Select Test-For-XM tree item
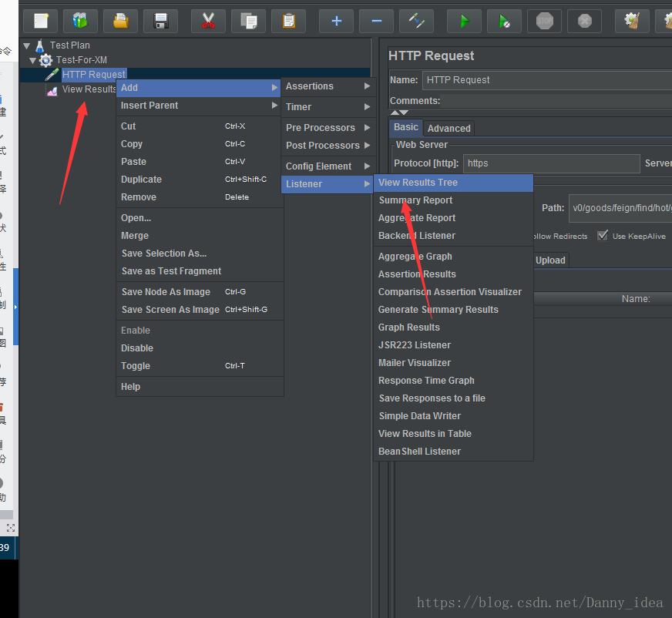The height and width of the screenshot is (618, 672). click(x=82, y=60)
